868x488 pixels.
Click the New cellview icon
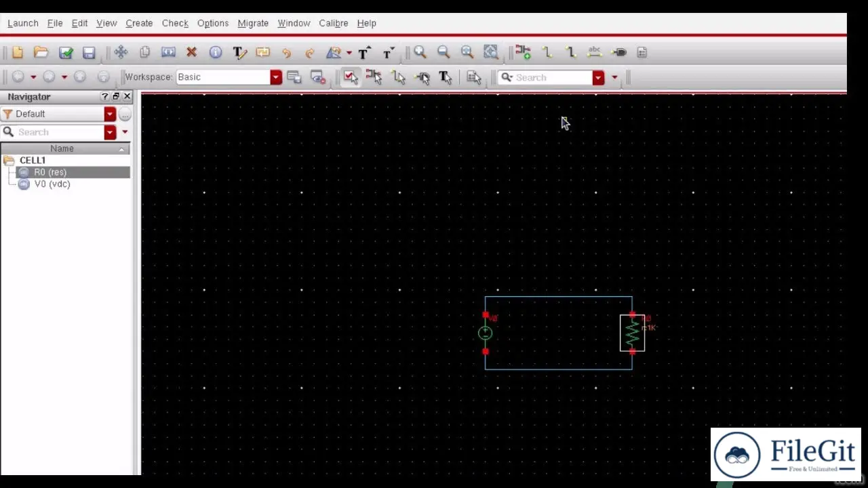[18, 52]
